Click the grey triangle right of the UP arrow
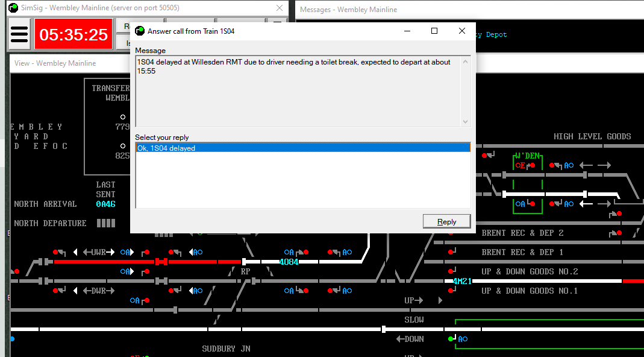644x357 pixels. (440, 301)
